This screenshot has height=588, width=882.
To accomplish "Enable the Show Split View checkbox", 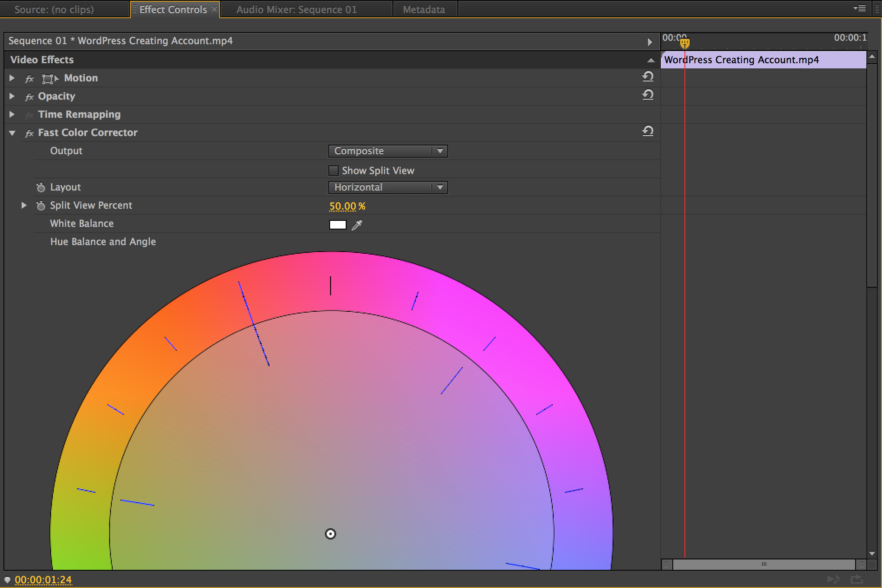I will tap(334, 171).
